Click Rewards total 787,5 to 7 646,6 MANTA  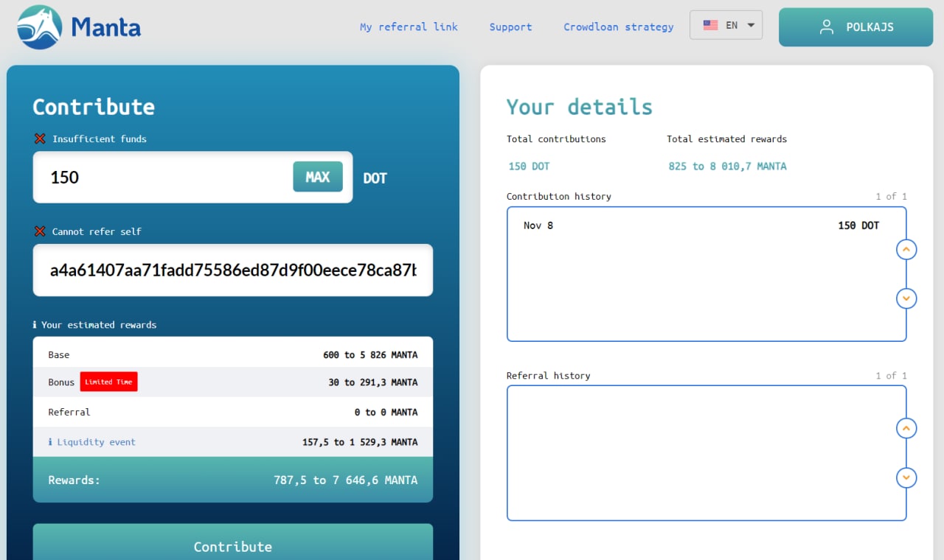[x=346, y=480]
